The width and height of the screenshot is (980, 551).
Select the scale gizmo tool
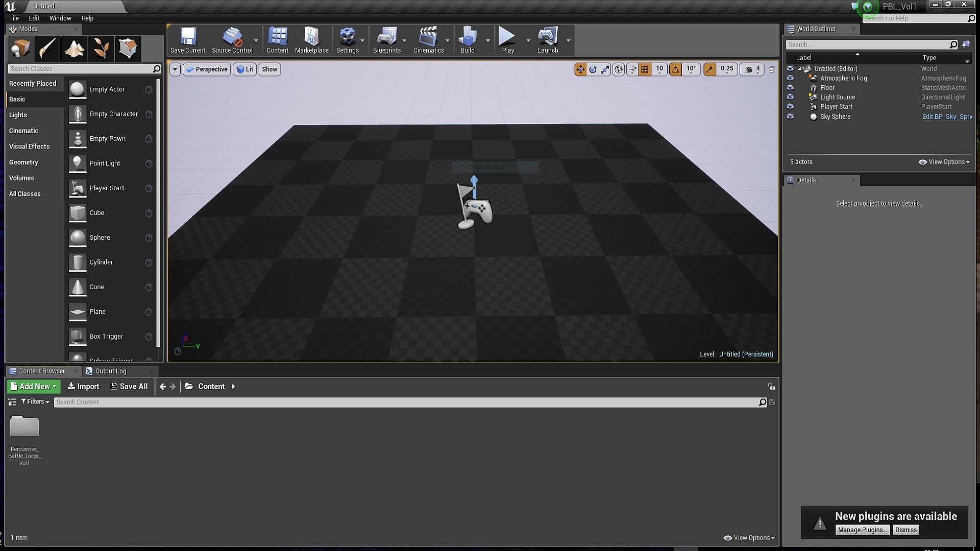605,69
